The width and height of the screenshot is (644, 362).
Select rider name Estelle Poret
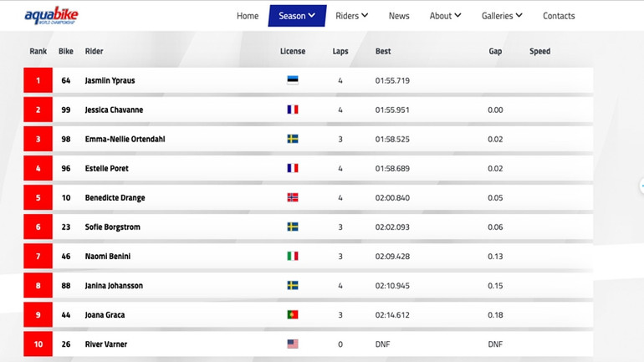pos(107,169)
